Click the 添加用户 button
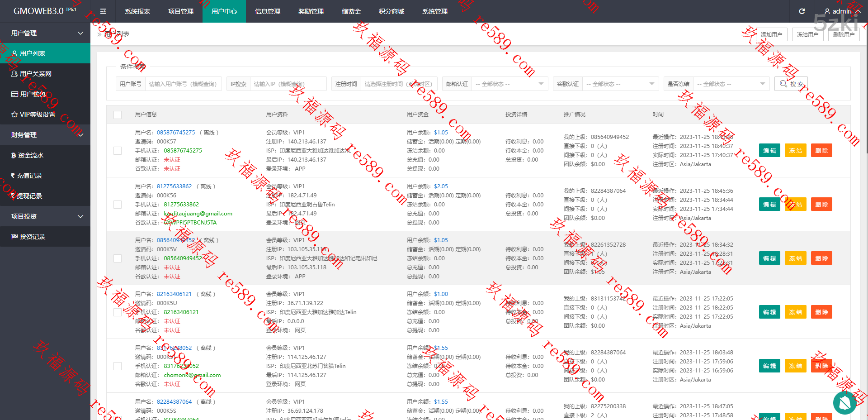The height and width of the screenshot is (420, 868). pyautogui.click(x=771, y=34)
